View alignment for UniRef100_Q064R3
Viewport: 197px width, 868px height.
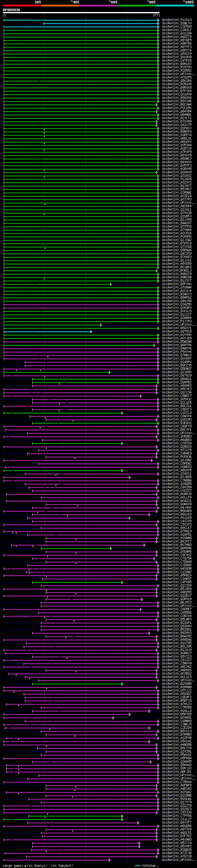coord(177,308)
